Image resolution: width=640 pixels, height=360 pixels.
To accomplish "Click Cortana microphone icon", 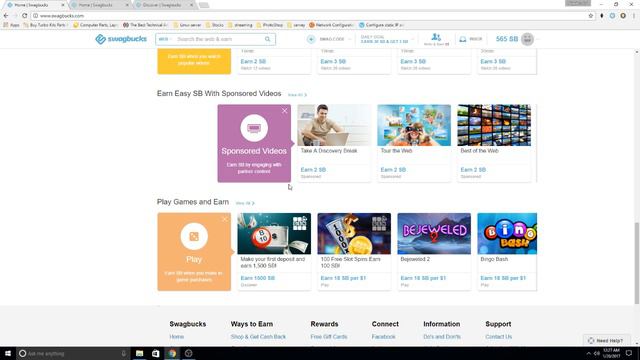I will coord(124,353).
